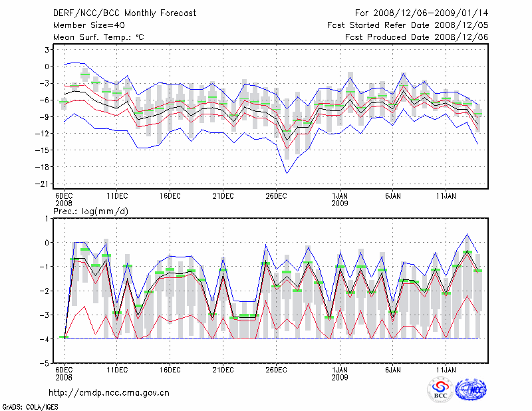Open the cmdp.ncc.cma.gov.cn URL link

coord(109,392)
